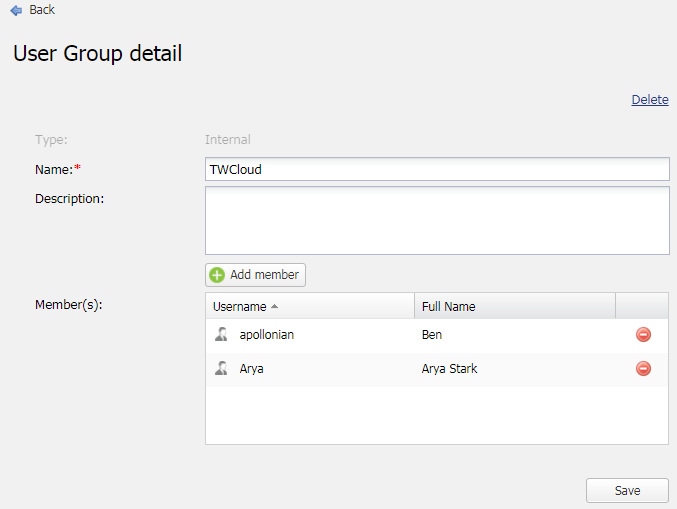Click empty area of members list
This screenshot has height=509, width=677.
436,415
